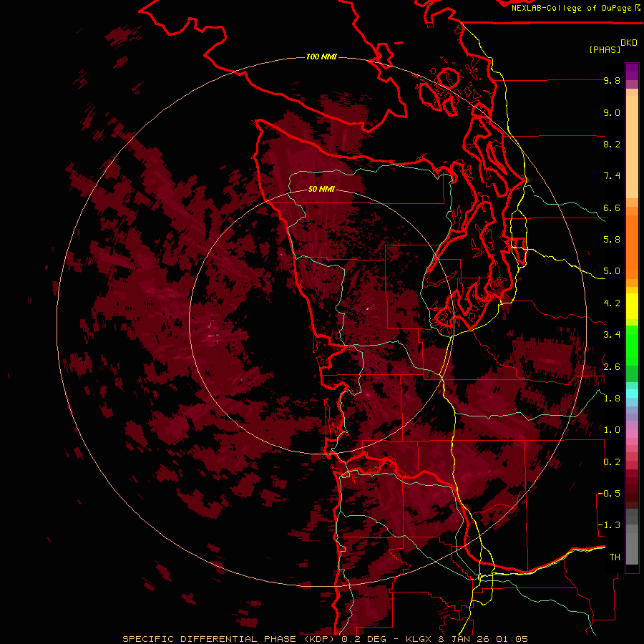The height and width of the screenshot is (644, 644).
Task: Click the TH threshold label on scale
Action: coord(615,557)
